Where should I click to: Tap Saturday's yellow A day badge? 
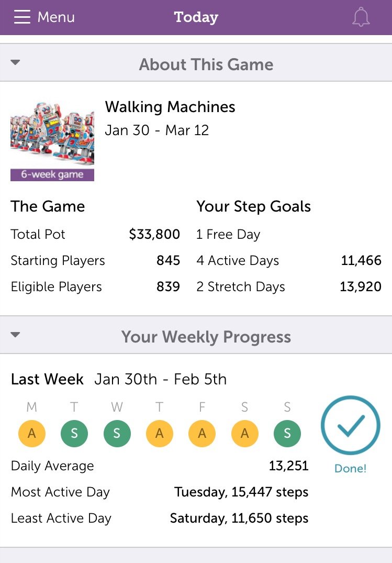point(245,434)
